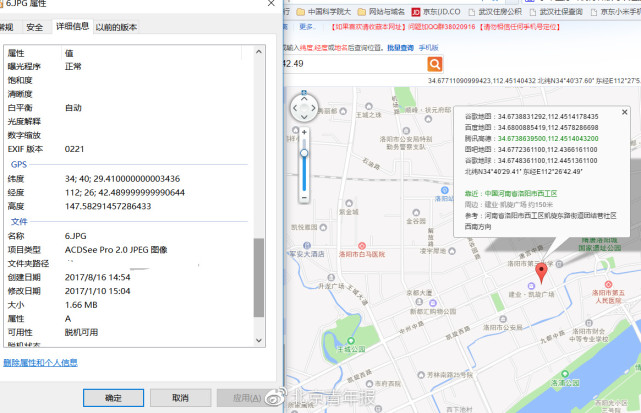This screenshot has height=413, width=641.
Task: Click the 更多.. link on the page
Action: coord(306,27)
